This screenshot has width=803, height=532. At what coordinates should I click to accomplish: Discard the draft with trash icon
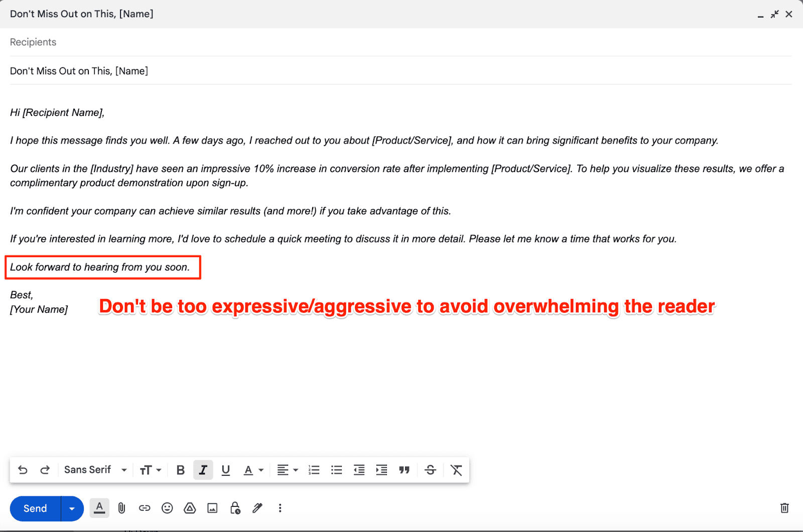pyautogui.click(x=785, y=508)
